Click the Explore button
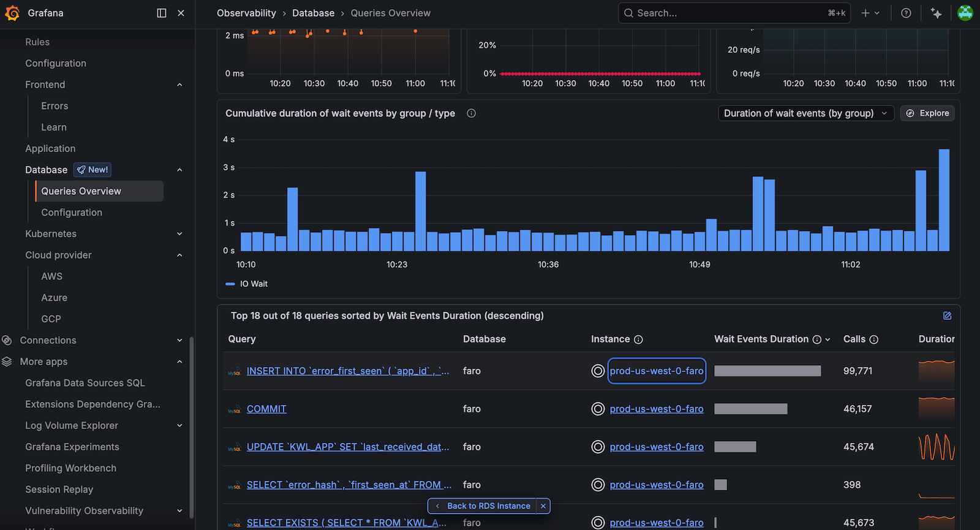Image resolution: width=980 pixels, height=530 pixels. [x=927, y=113]
